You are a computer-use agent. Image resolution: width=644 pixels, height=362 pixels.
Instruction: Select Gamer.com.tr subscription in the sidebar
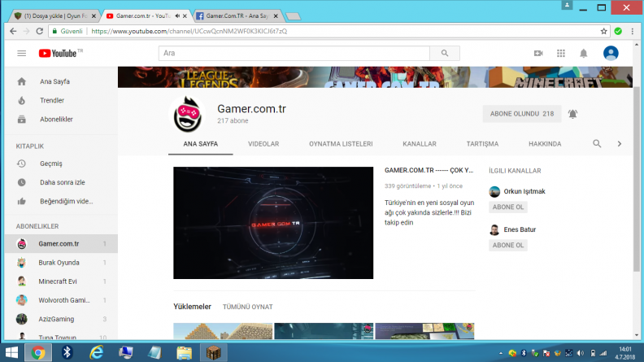(61, 244)
